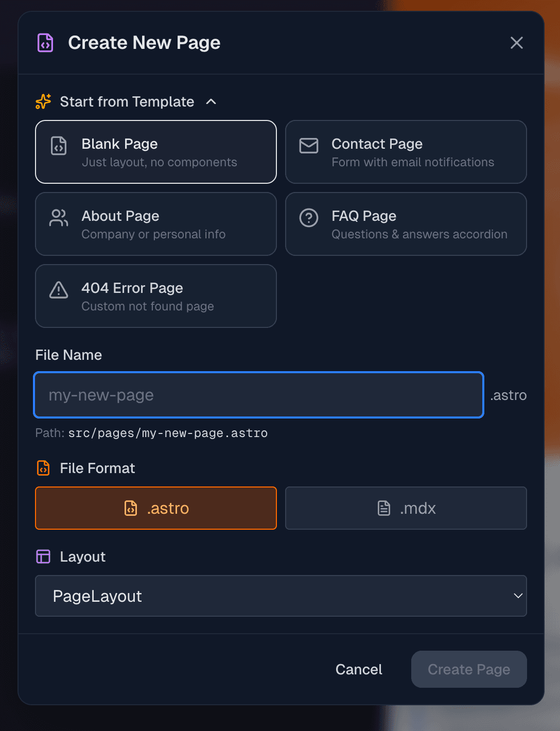Click the sparkle icon next to Start from Template
This screenshot has width=560, height=731.
[x=43, y=101]
